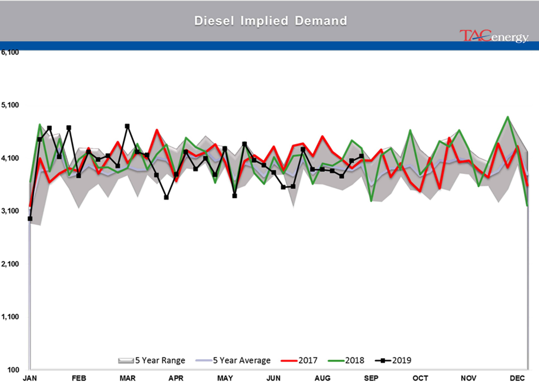
Task: Click the OCT x-axis label
Action: click(x=420, y=378)
